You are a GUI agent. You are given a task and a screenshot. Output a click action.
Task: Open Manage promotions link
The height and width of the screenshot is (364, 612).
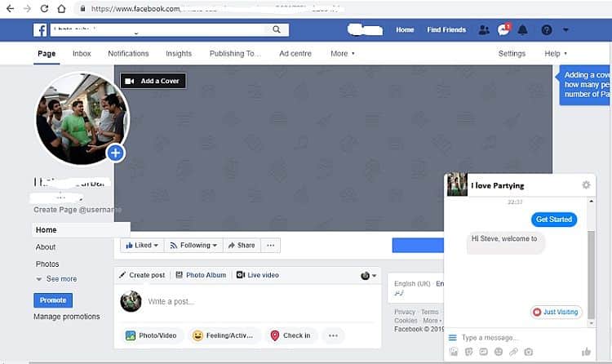pyautogui.click(x=67, y=317)
